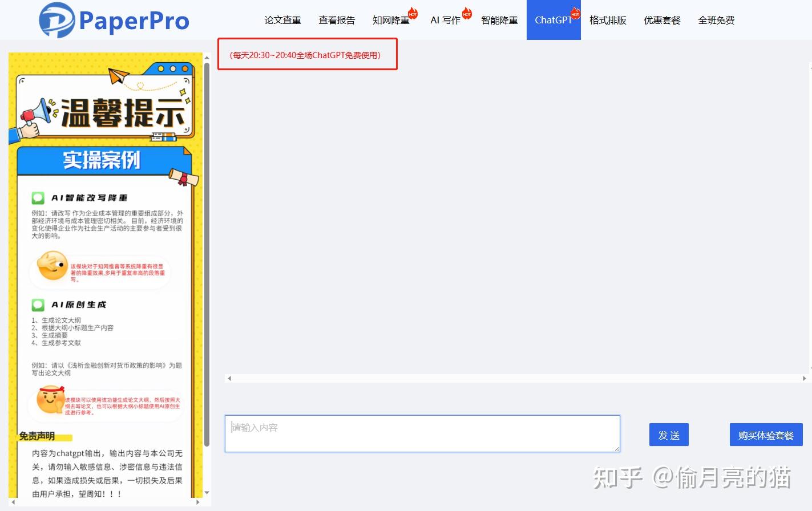
Task: Open the AI 写作 menu item
Action: (445, 20)
